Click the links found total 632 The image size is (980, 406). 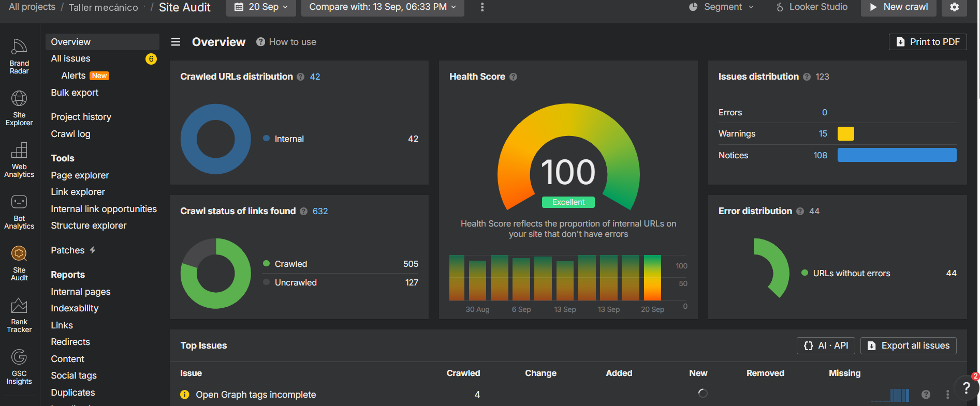[x=320, y=212]
